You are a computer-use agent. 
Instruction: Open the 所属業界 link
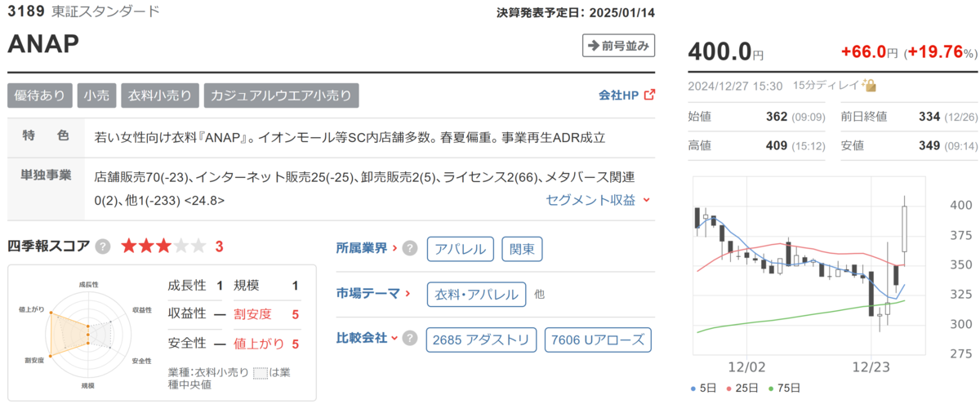(367, 248)
